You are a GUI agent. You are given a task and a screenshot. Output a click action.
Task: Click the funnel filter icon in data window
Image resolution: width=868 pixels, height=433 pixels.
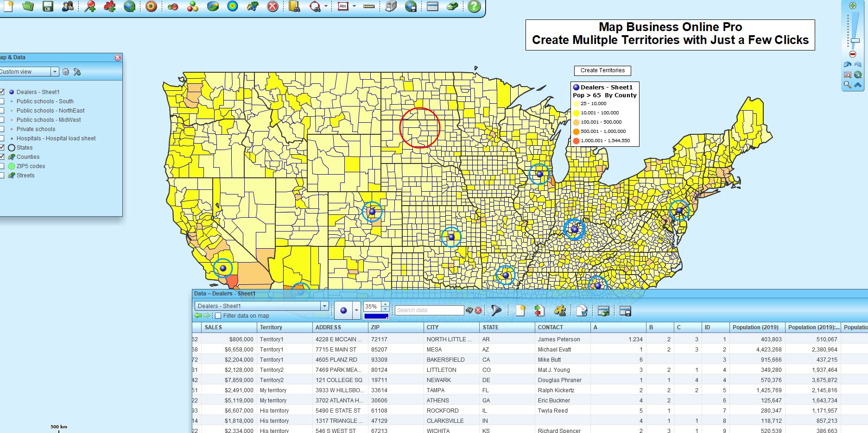496,310
